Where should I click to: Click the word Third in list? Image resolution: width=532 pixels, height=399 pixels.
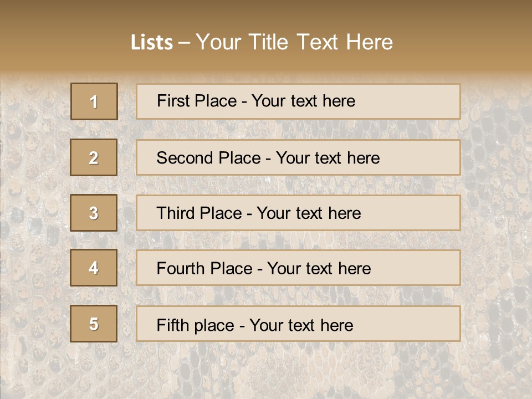pos(175,213)
